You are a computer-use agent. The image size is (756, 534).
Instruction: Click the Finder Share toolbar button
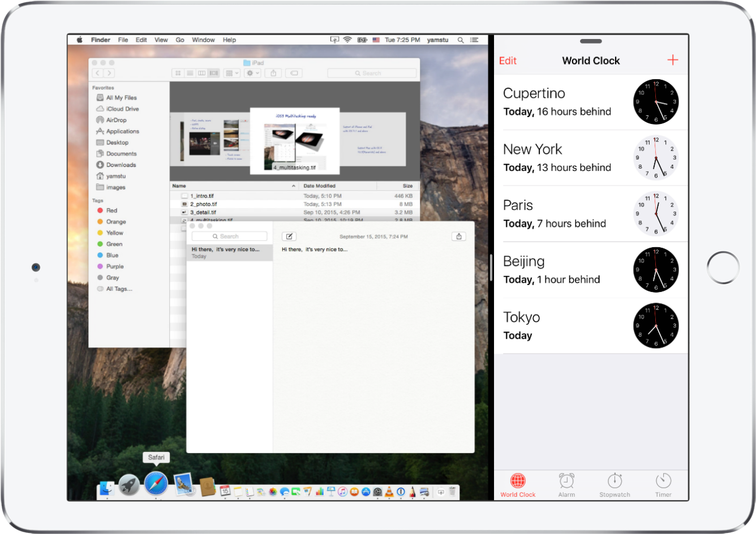tap(273, 73)
